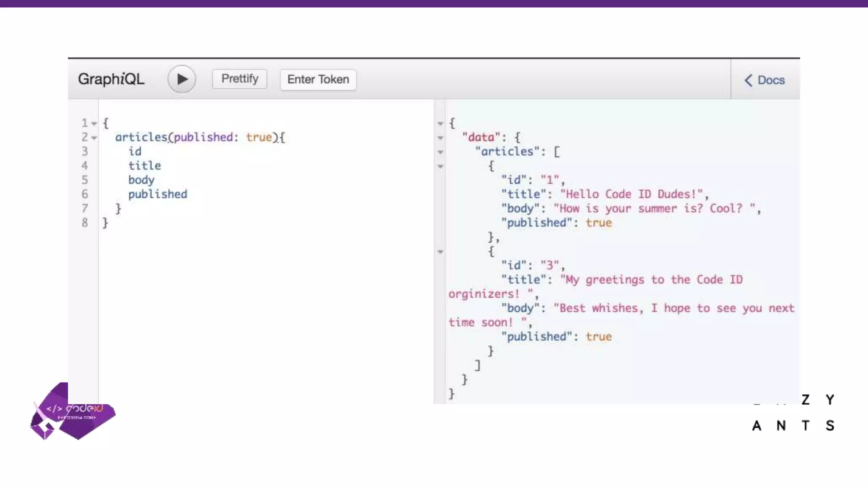Collapse the second article object fold arrow
The image size is (868, 488).
[x=440, y=252]
